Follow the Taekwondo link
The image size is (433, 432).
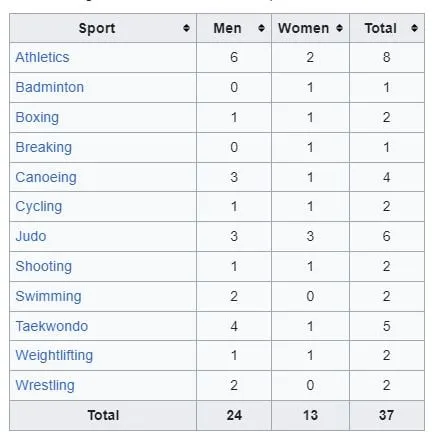pos(52,326)
